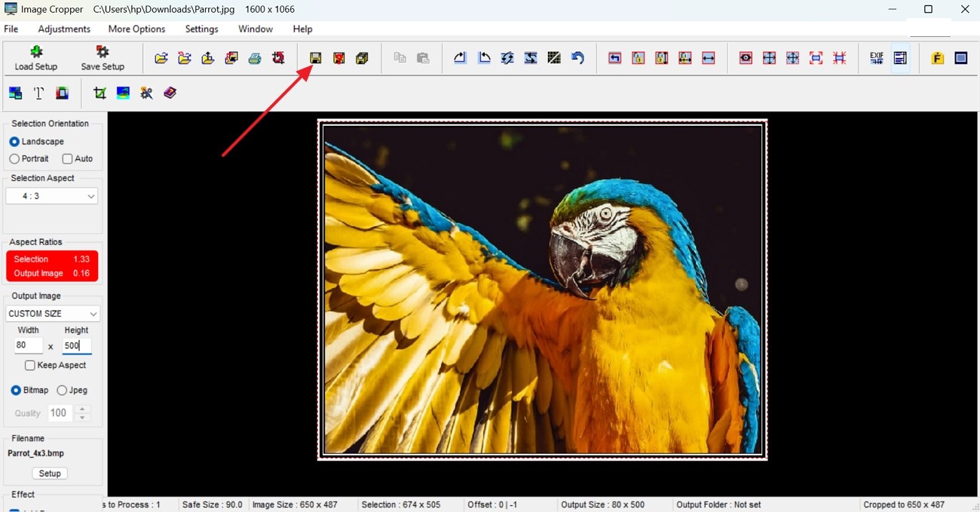Open the Help menu
This screenshot has width=980, height=512.
point(302,29)
